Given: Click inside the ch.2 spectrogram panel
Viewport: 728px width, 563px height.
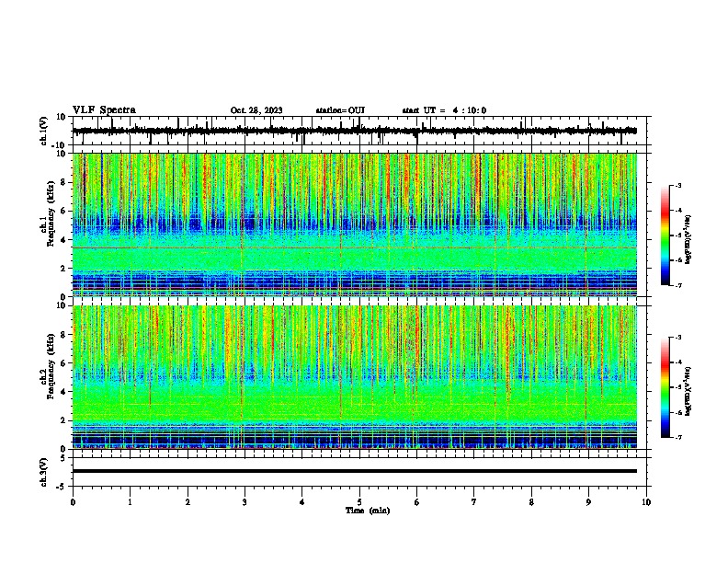Looking at the screenshot, I should coord(355,377).
